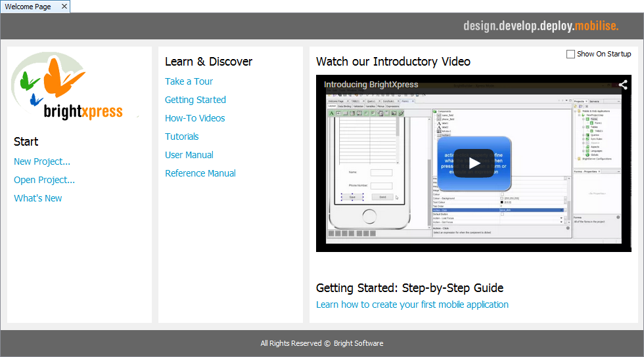The width and height of the screenshot is (644, 357).
Task: Click the Take a Tour link
Action: 189,81
